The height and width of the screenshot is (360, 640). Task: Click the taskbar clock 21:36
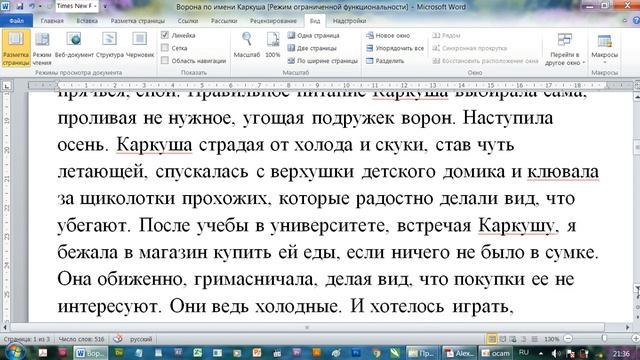pyautogui.click(x=621, y=353)
